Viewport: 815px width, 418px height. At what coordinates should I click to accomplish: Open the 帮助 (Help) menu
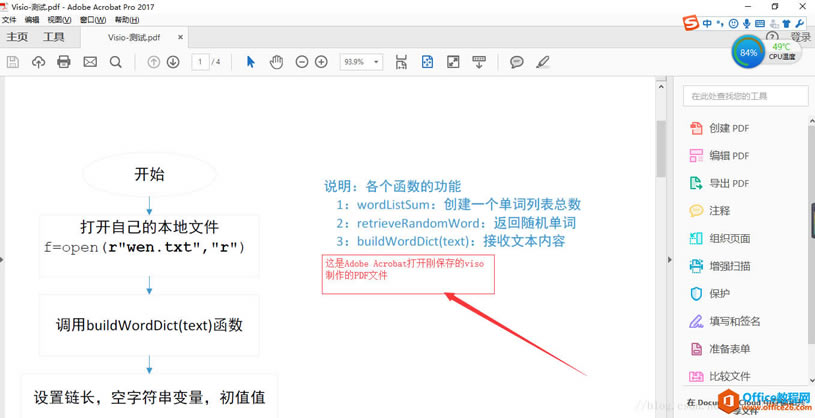[127, 20]
